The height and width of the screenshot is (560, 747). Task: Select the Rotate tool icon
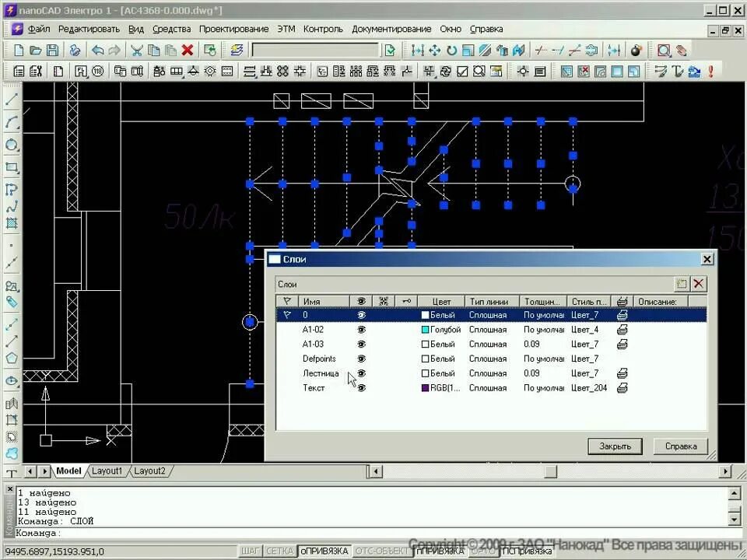[451, 50]
